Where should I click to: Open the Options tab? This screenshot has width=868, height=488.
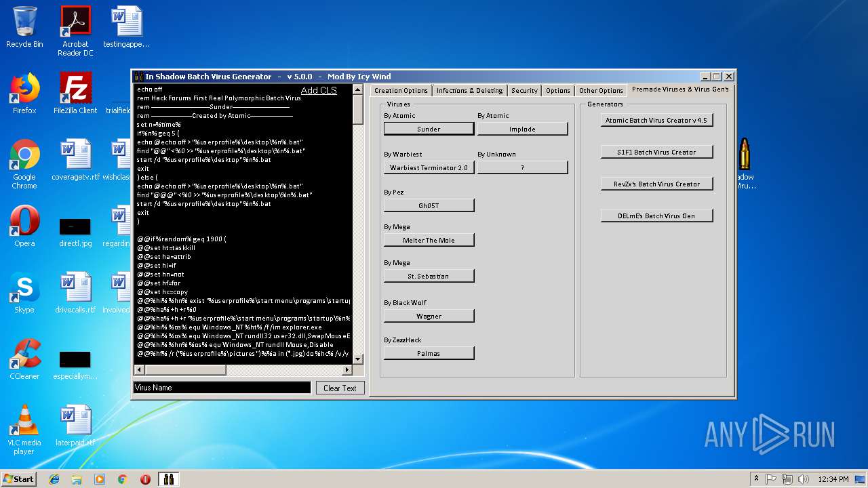click(x=558, y=90)
